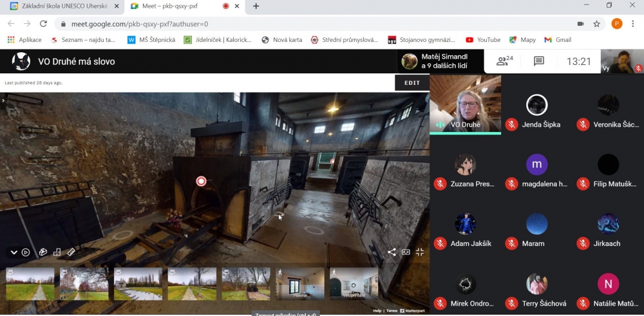Click muted mic icon beside Jirkaach

coord(583,243)
